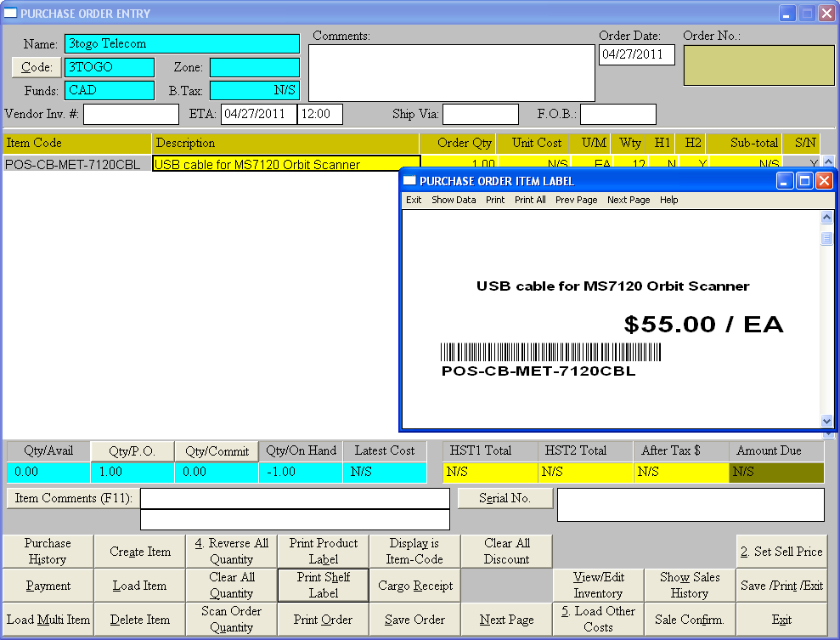Click into the Comments text box
The width and height of the screenshot is (840, 640).
click(x=451, y=73)
